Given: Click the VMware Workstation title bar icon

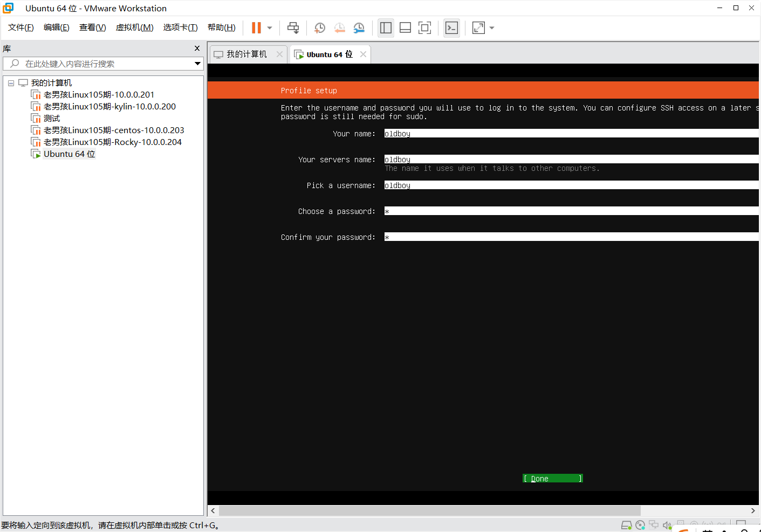Looking at the screenshot, I should click(x=8, y=8).
